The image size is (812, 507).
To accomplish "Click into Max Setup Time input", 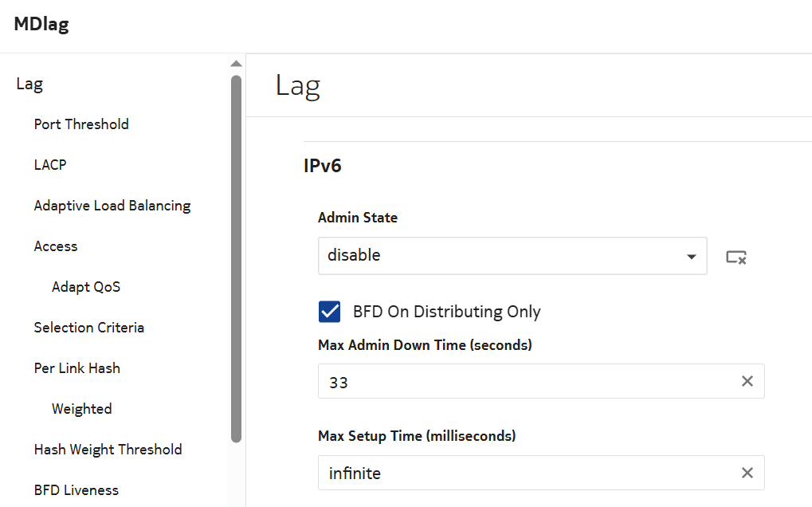I will [x=526, y=473].
